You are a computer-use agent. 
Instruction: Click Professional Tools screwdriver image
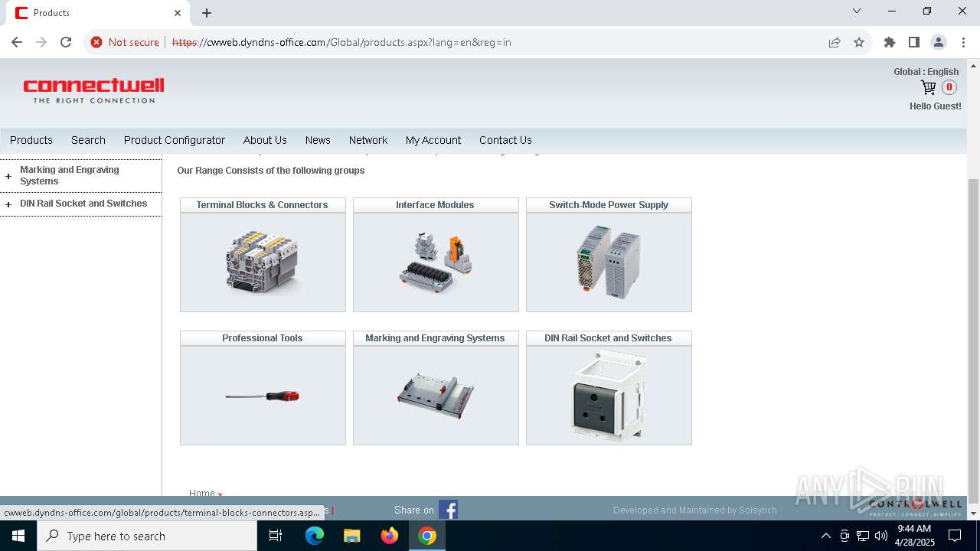click(x=263, y=396)
